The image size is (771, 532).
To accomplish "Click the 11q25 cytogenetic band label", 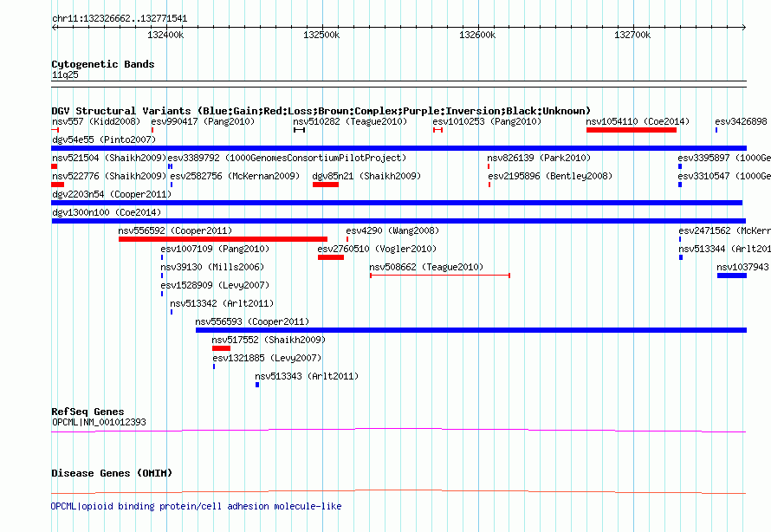I will [x=65, y=75].
